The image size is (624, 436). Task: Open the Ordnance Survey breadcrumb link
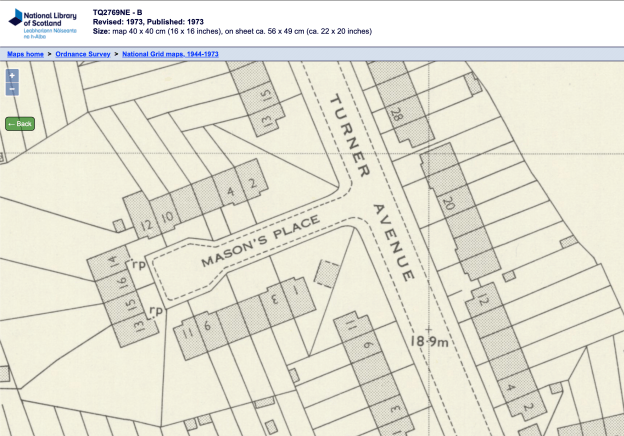[x=82, y=54]
